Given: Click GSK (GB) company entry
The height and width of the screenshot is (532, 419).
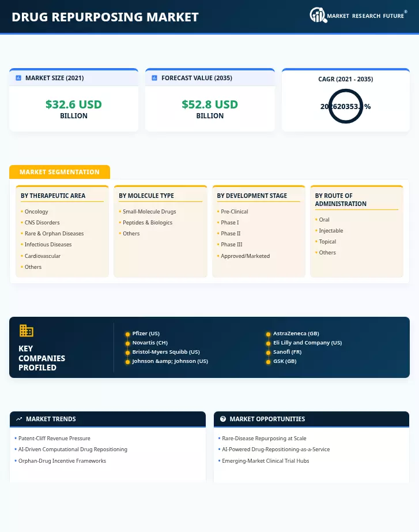Looking at the screenshot, I should click(x=285, y=361).
